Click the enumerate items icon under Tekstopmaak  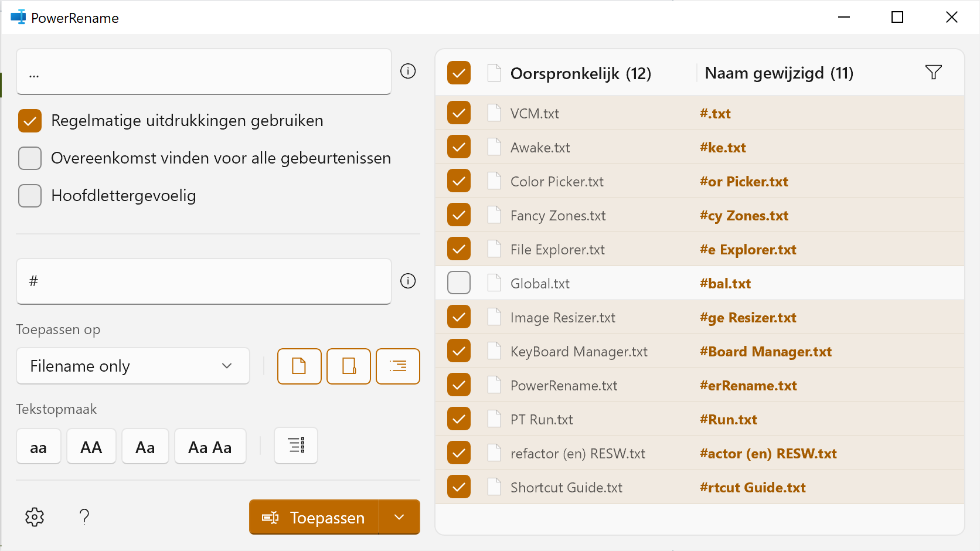295,445
